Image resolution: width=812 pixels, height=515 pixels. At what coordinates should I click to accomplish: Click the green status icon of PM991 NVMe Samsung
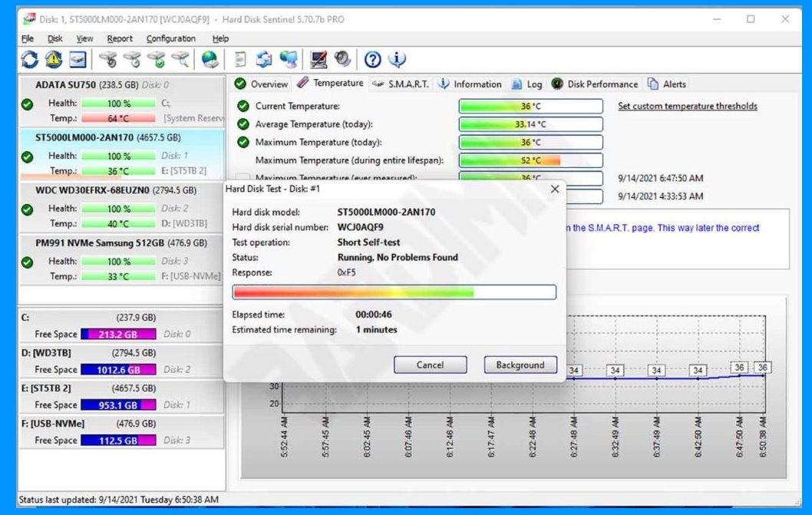point(28,262)
